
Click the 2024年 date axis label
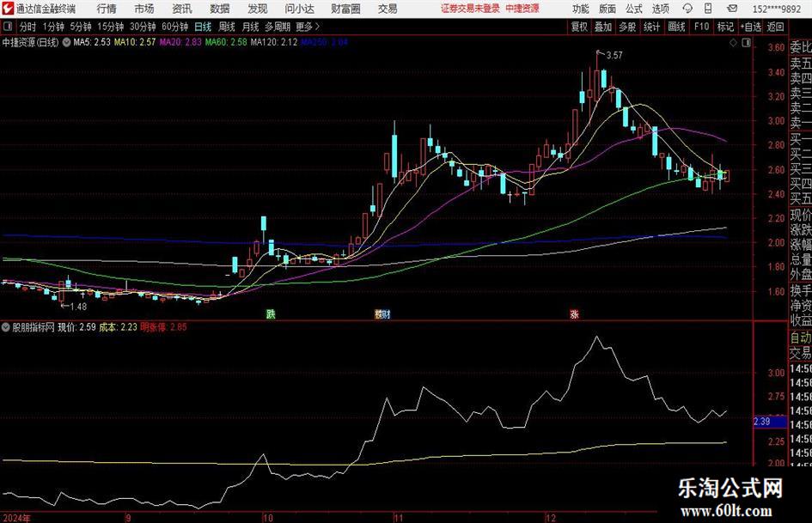(16, 518)
